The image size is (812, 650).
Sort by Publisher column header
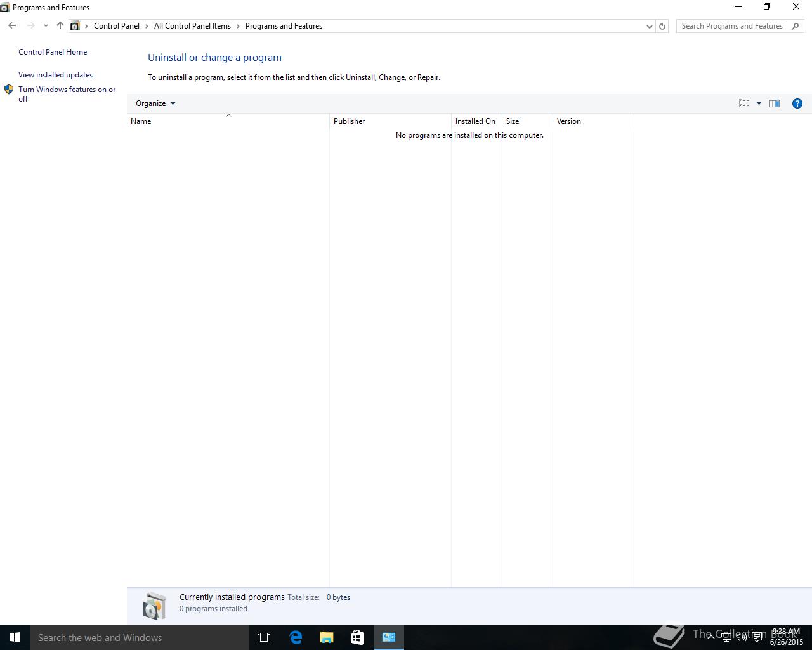pyautogui.click(x=390, y=121)
